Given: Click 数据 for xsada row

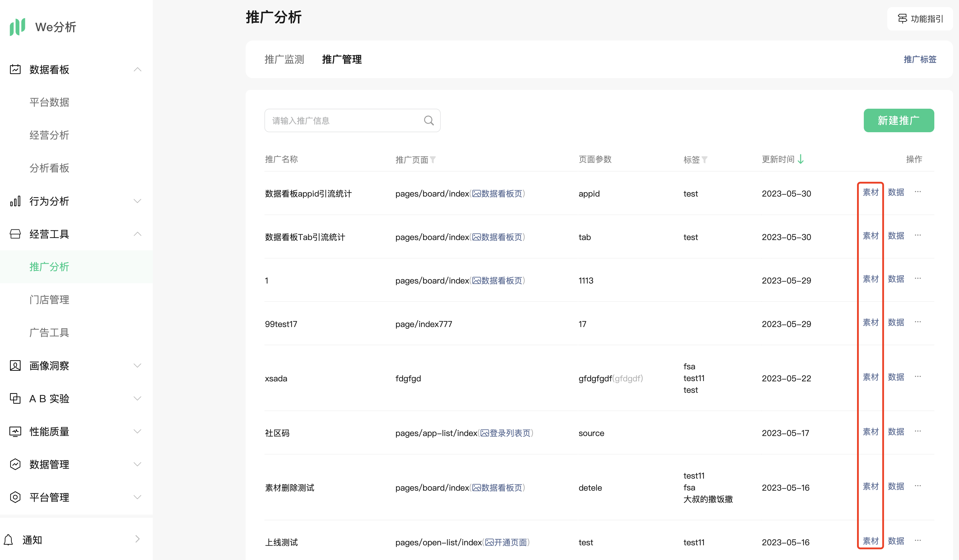Looking at the screenshot, I should click(x=896, y=377).
